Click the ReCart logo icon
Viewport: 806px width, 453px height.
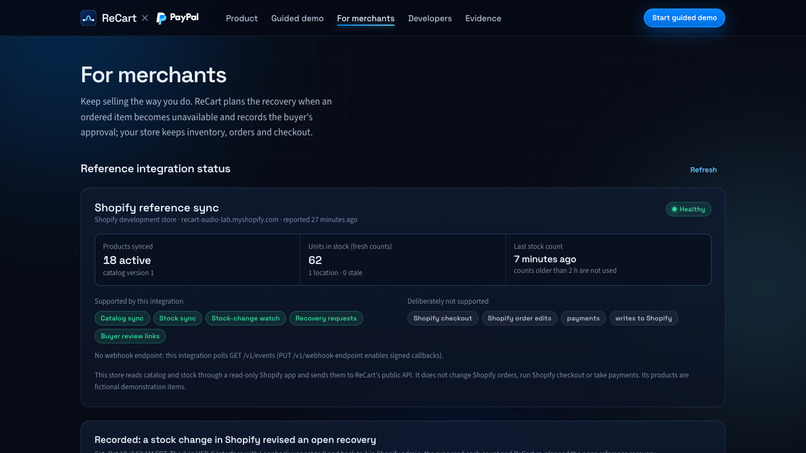point(88,18)
